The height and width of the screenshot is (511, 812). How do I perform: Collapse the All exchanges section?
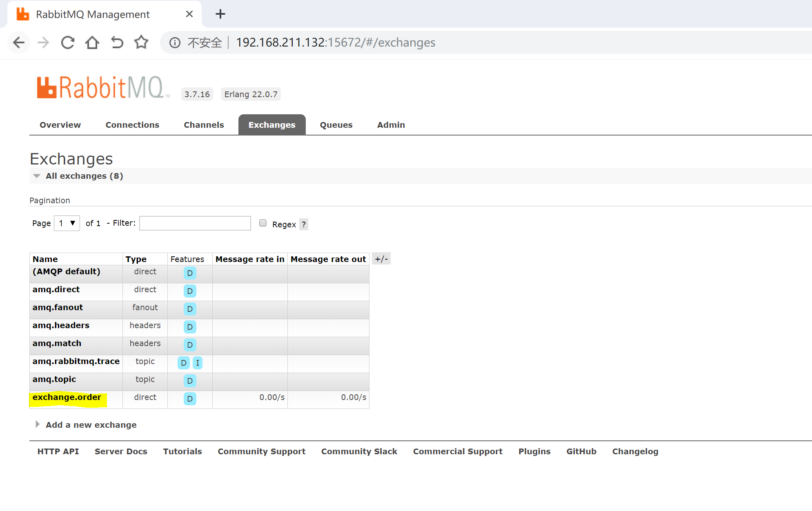(84, 176)
